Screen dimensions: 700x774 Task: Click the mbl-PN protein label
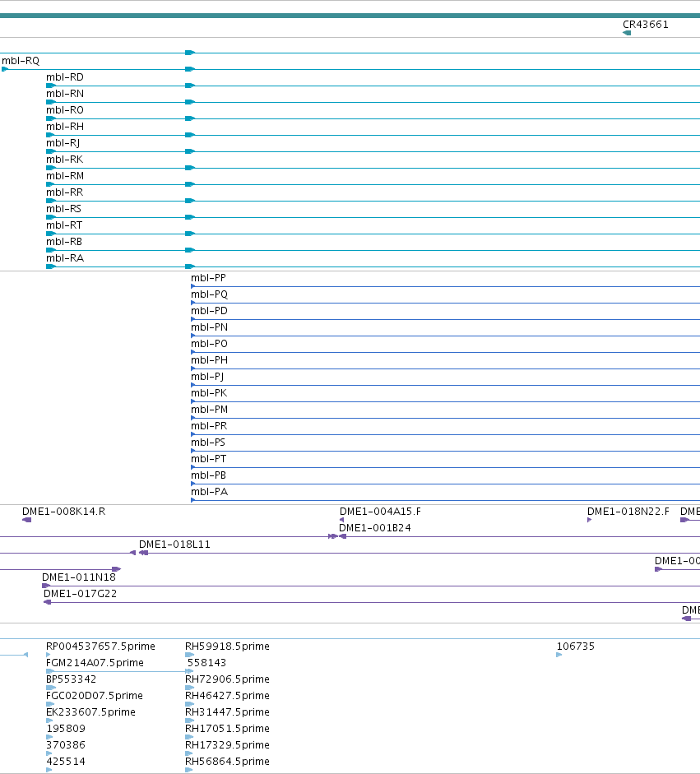tap(209, 327)
